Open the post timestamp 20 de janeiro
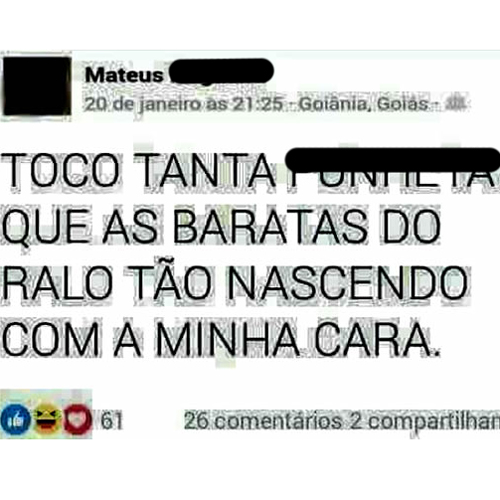Screen dimensions: 500x500 coord(184,104)
